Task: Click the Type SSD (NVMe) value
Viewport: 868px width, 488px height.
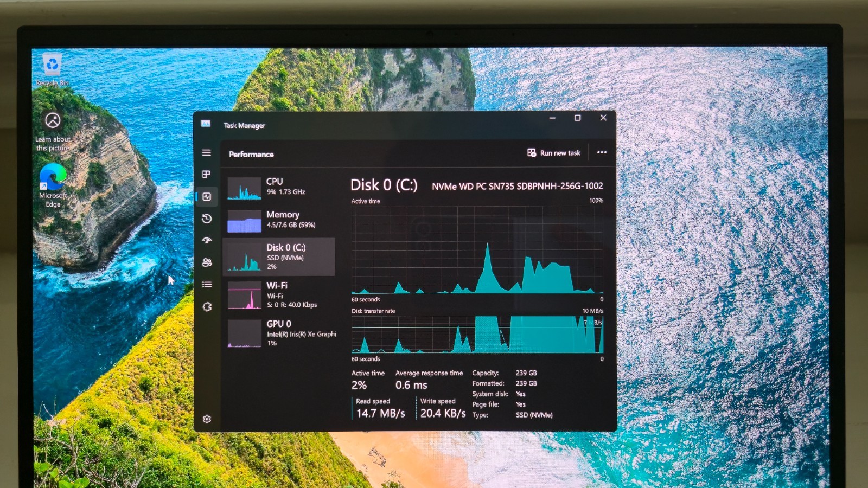Action: 534,415
